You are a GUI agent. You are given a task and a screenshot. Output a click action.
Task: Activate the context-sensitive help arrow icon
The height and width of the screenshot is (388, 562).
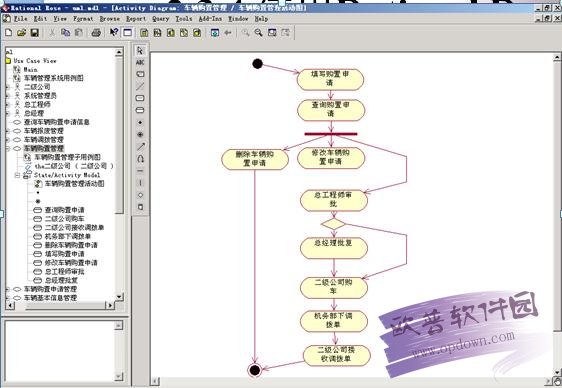pyautogui.click(x=114, y=33)
